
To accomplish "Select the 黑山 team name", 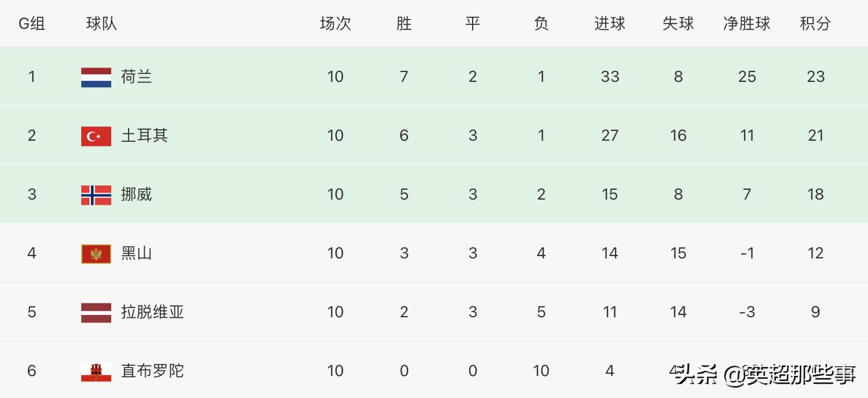I will 137,253.
